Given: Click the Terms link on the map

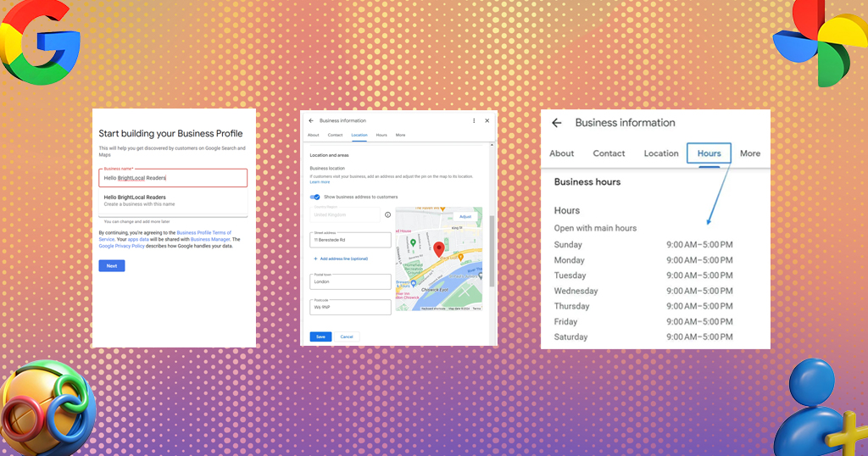Looking at the screenshot, I should tap(476, 309).
